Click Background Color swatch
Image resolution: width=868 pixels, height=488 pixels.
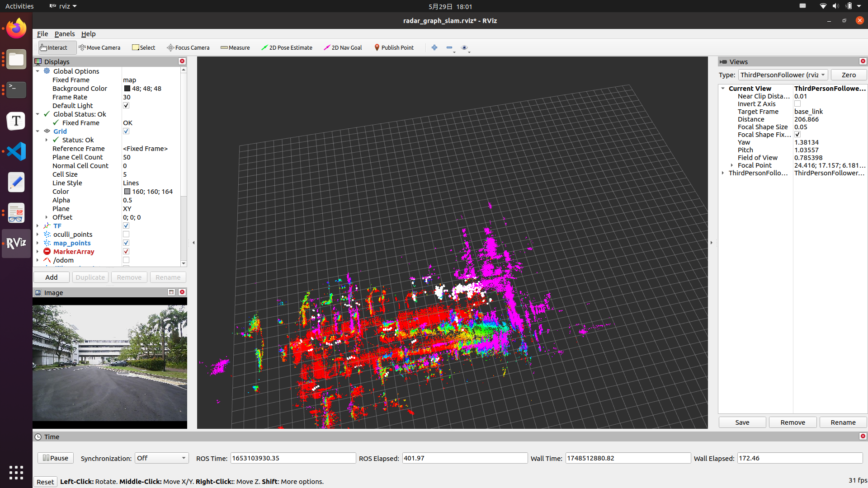(x=127, y=89)
